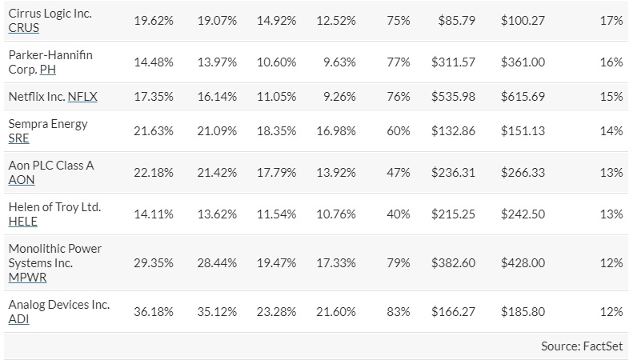This screenshot has width=633, height=364.
Task: Select the $311.57 cell for Parker-Hannifin
Action: [452, 62]
